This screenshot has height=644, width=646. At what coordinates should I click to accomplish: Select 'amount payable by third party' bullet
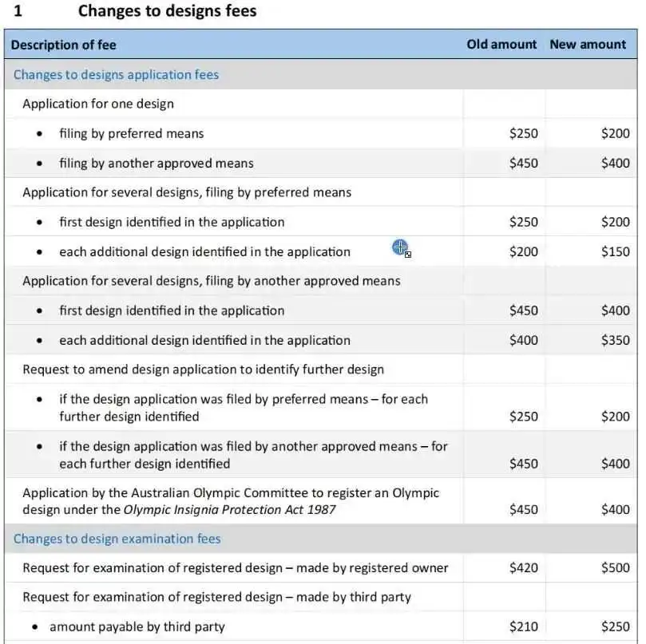click(x=137, y=626)
